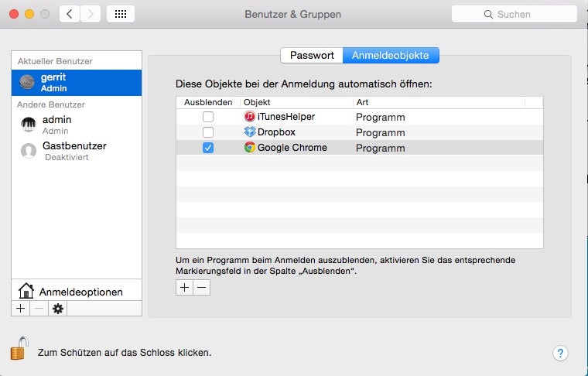The height and width of the screenshot is (376, 588).
Task: Select the Dropbox row name
Action: 276,132
